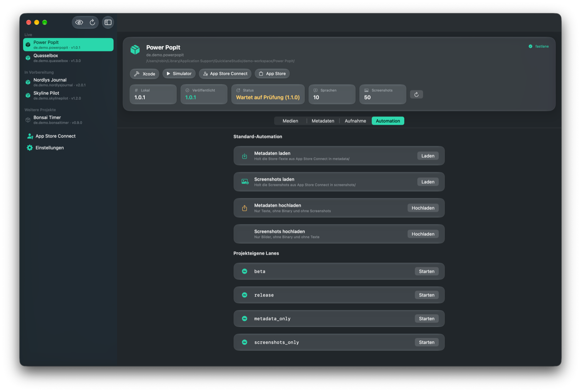Screen dimensions: 581x392
Task: Click Hochladen for Metadaten hochladen
Action: [x=423, y=208]
